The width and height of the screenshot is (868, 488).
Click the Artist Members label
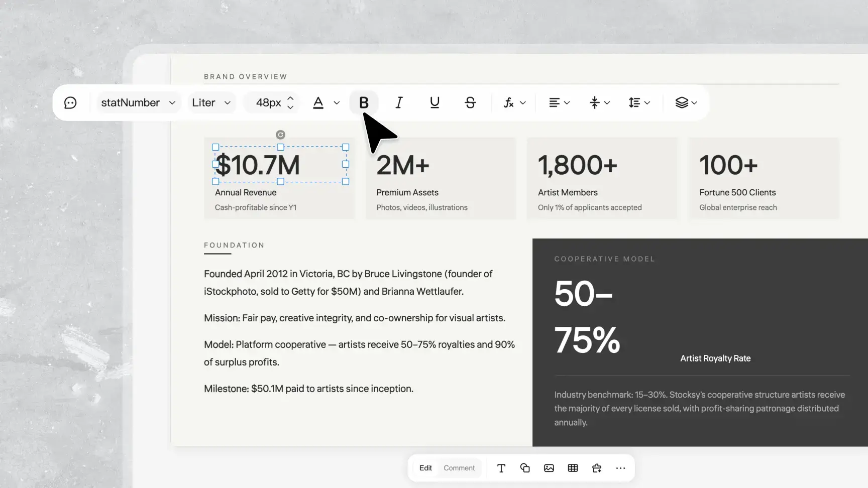568,192
